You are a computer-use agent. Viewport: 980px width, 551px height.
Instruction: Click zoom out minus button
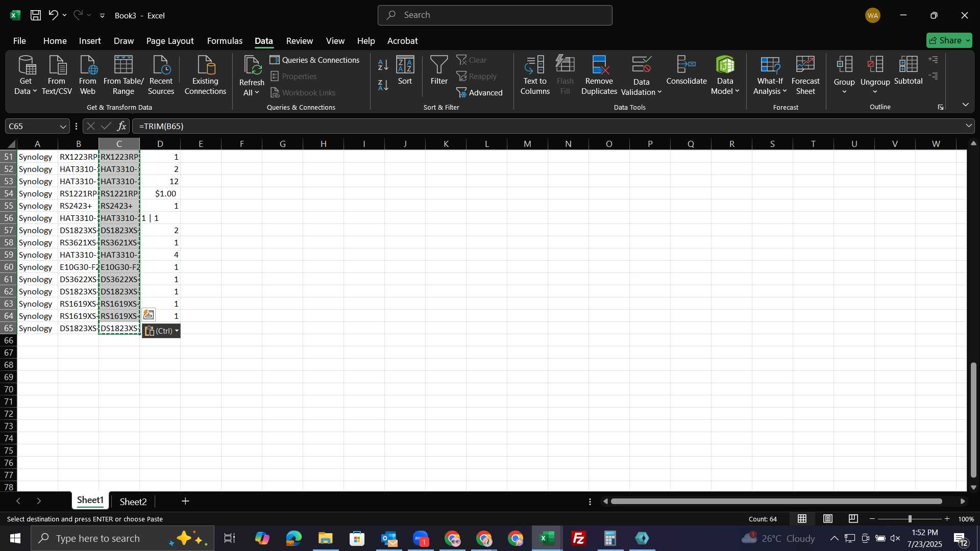[872, 519]
